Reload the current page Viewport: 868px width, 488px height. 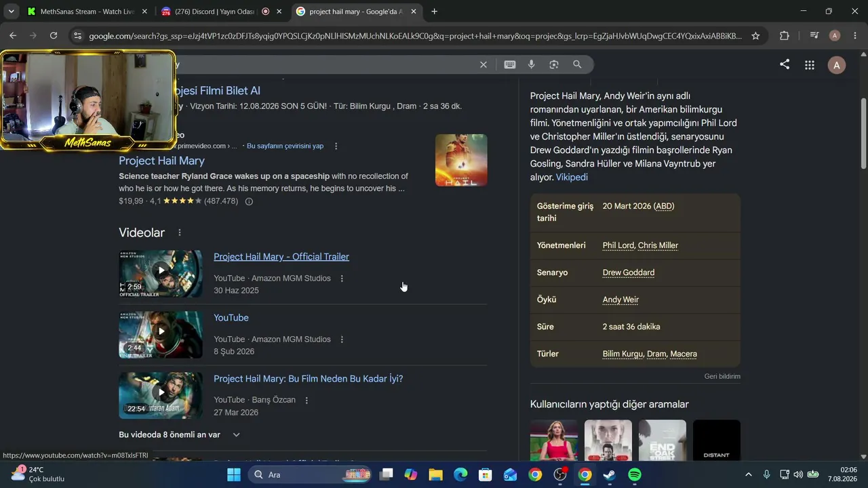54,36
